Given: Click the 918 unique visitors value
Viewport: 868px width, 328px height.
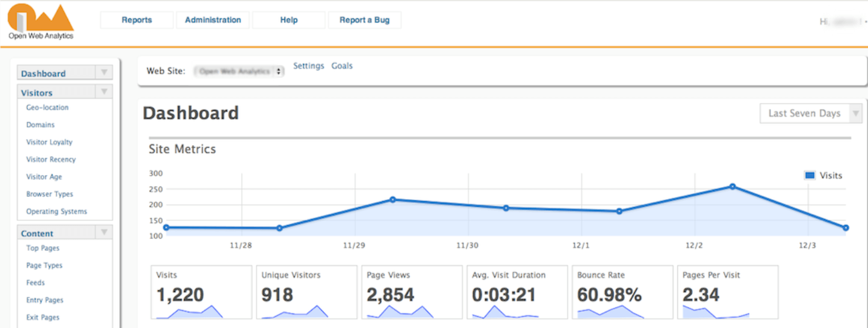Looking at the screenshot, I should tap(277, 295).
